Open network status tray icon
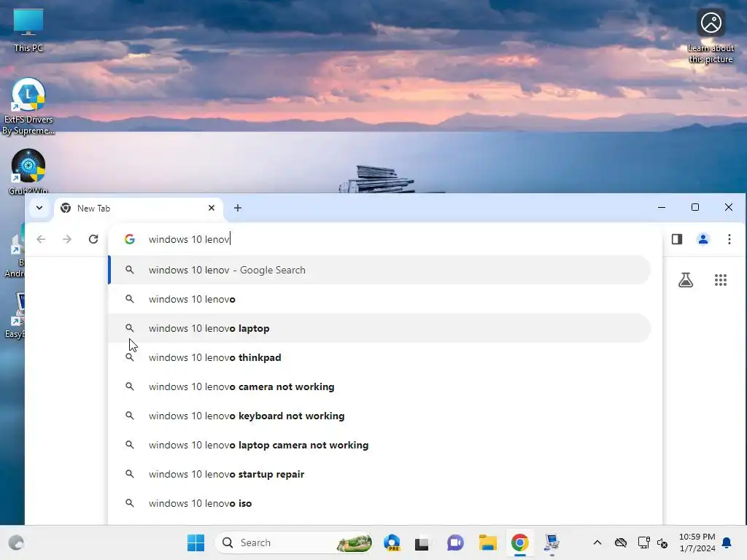The height and width of the screenshot is (560, 747). point(643,542)
